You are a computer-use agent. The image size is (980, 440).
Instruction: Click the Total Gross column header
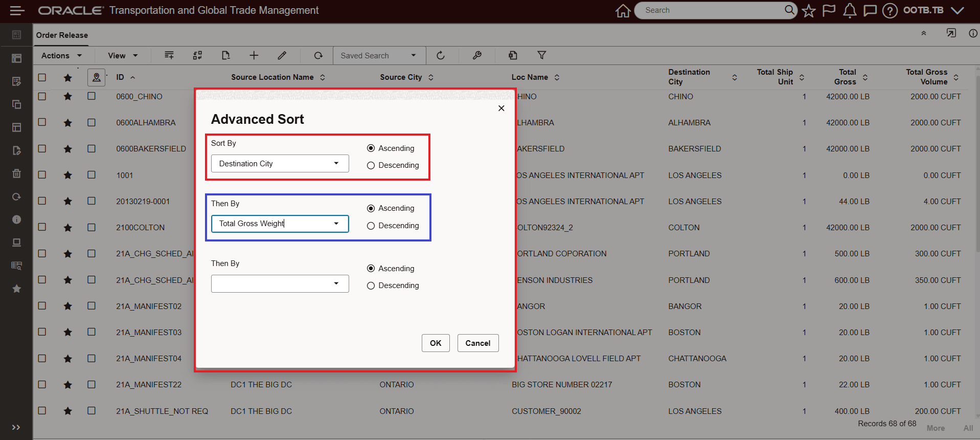(845, 77)
